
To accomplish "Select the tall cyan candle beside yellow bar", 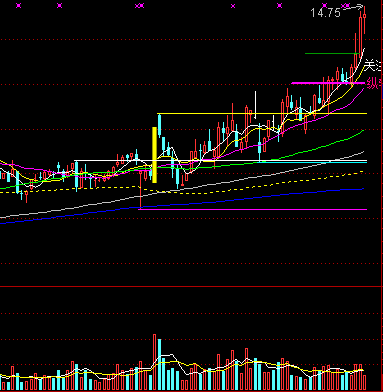I will point(159,126).
